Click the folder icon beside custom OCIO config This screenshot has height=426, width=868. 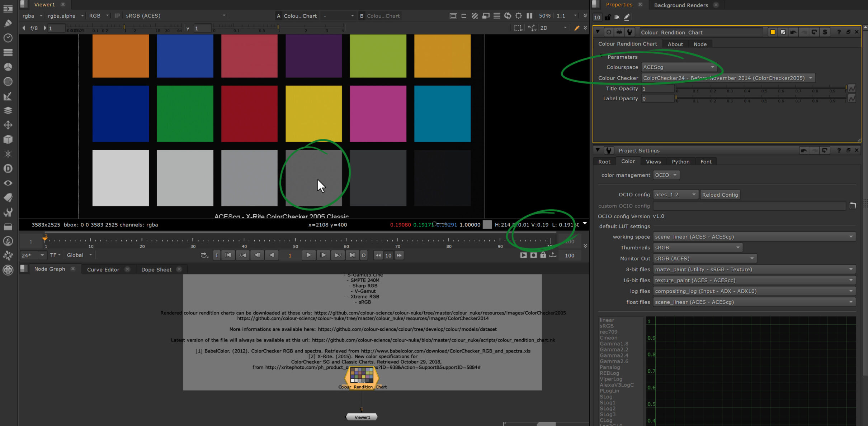click(853, 206)
